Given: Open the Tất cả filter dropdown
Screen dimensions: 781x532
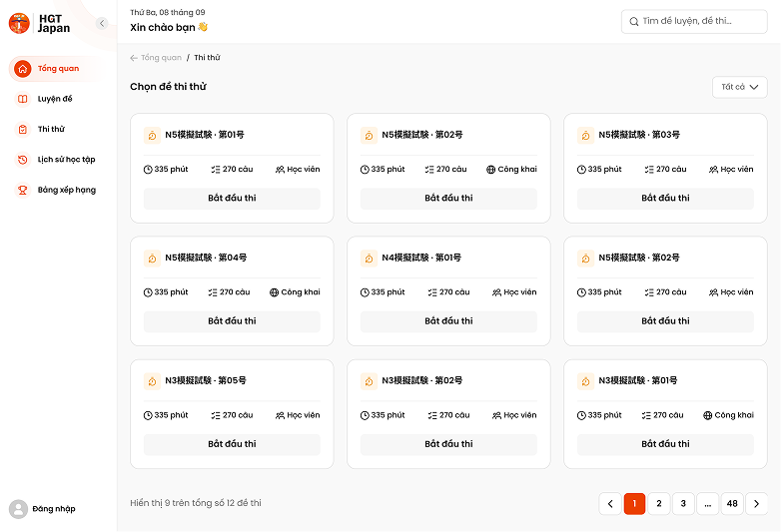Looking at the screenshot, I should (740, 87).
